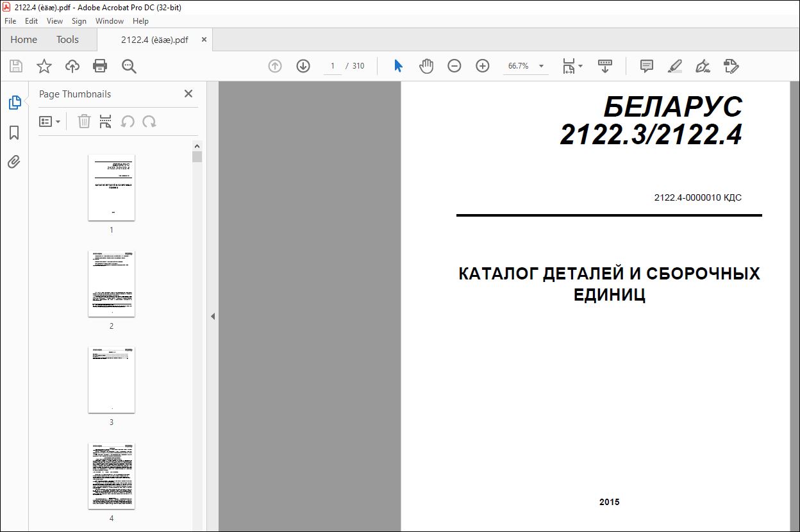Print the document with printer icon
800x532 pixels.
(x=100, y=66)
